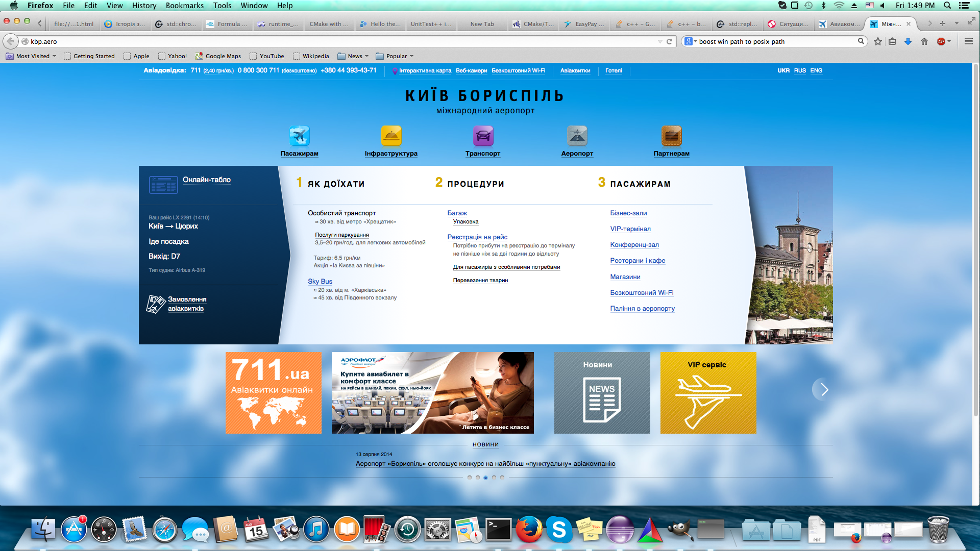The height and width of the screenshot is (551, 980).
Task: Bookmark this page with star icon
Action: point(877,41)
